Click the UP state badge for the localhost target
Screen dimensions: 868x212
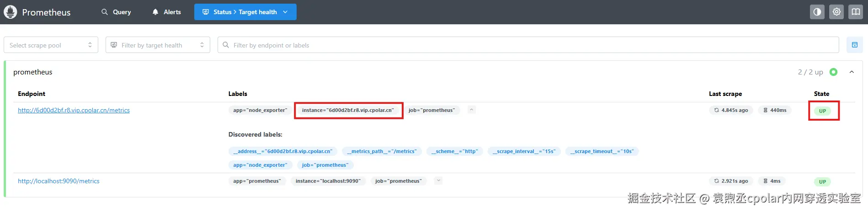click(822, 182)
